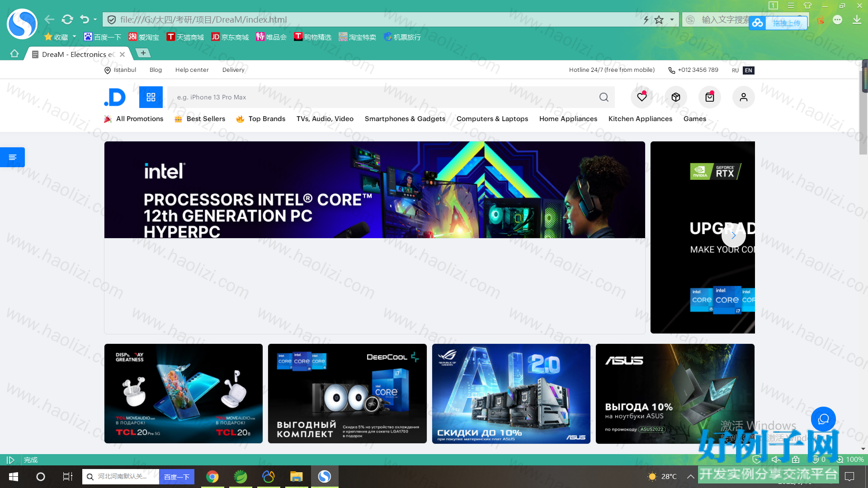Image resolution: width=868 pixels, height=488 pixels.
Task: Open Kitchen Appliances category
Action: (640, 119)
